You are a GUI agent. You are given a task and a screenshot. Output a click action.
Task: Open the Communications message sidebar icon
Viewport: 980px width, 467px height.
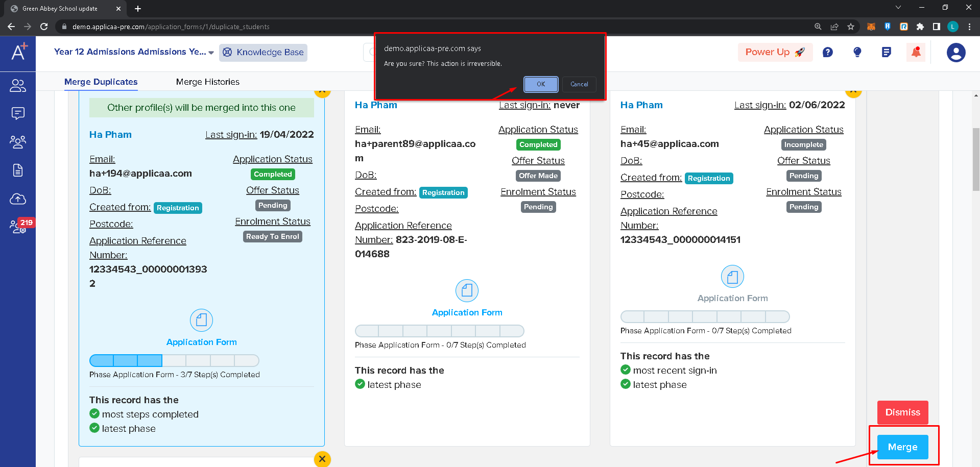(x=18, y=113)
